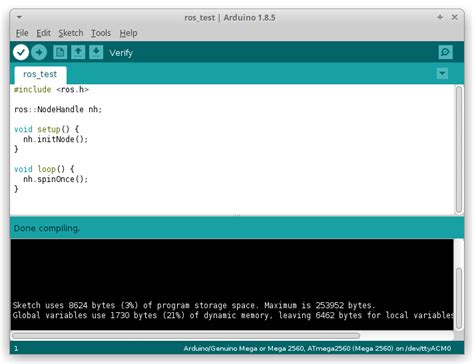The height and width of the screenshot is (364, 474).
Task: Open the Sketch menu
Action: [71, 33]
